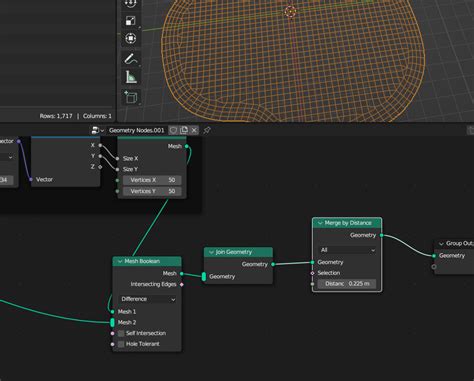Select the Scale tool in viewport toolbar
Viewport: 474px width, 381px height.
click(130, 21)
